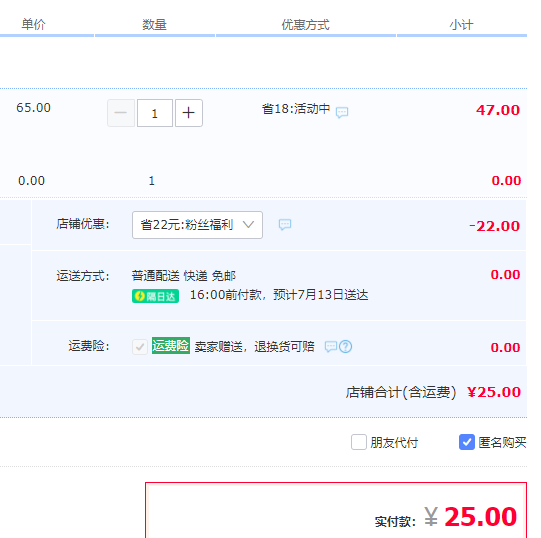
Task: Decrease quantity with the minus button
Action: (121, 113)
